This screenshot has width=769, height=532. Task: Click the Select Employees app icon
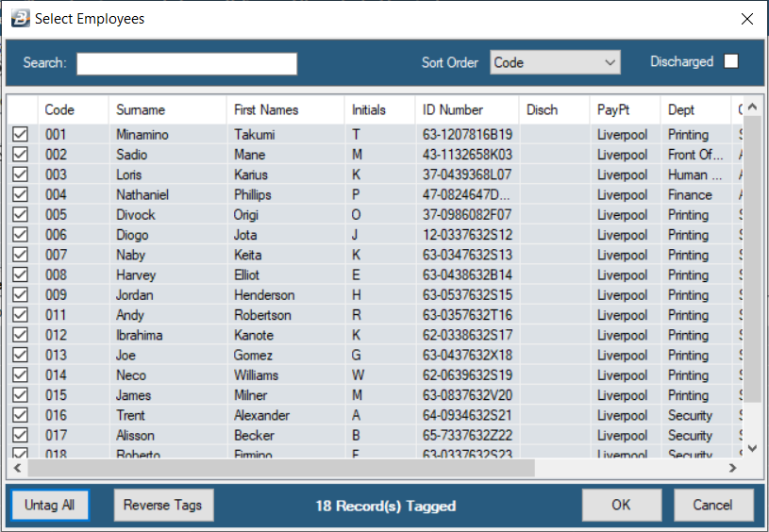click(x=20, y=19)
